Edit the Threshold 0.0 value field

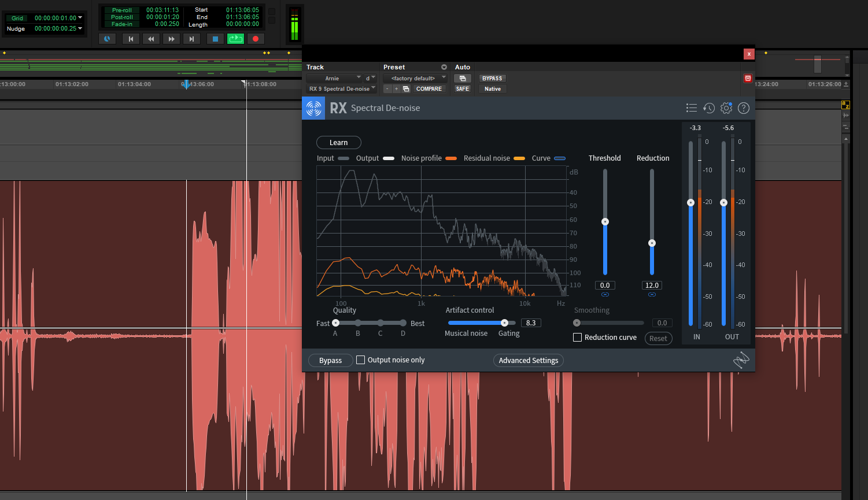click(605, 285)
